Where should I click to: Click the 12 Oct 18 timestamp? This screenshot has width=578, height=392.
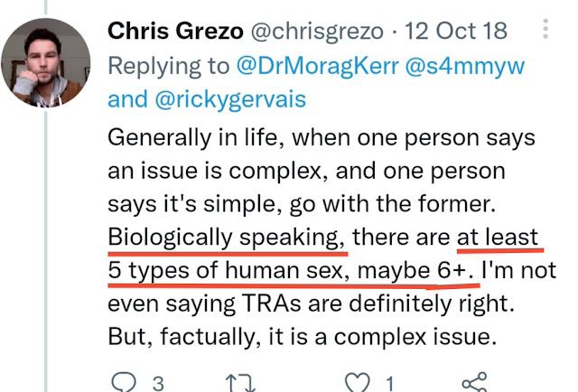[456, 31]
